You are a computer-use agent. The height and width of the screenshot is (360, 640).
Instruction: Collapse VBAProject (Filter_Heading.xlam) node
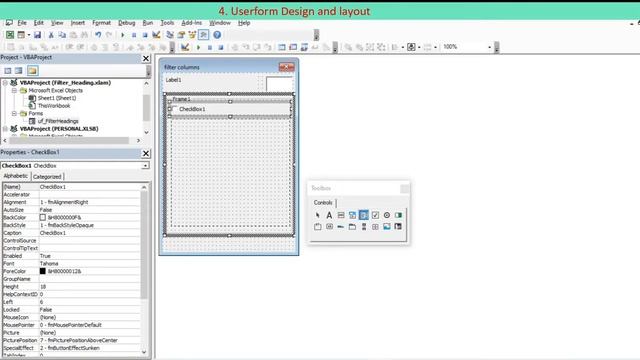(x=5, y=83)
